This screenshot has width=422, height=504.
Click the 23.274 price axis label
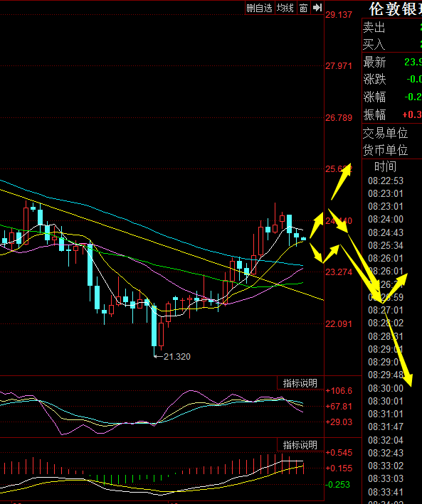(x=339, y=272)
